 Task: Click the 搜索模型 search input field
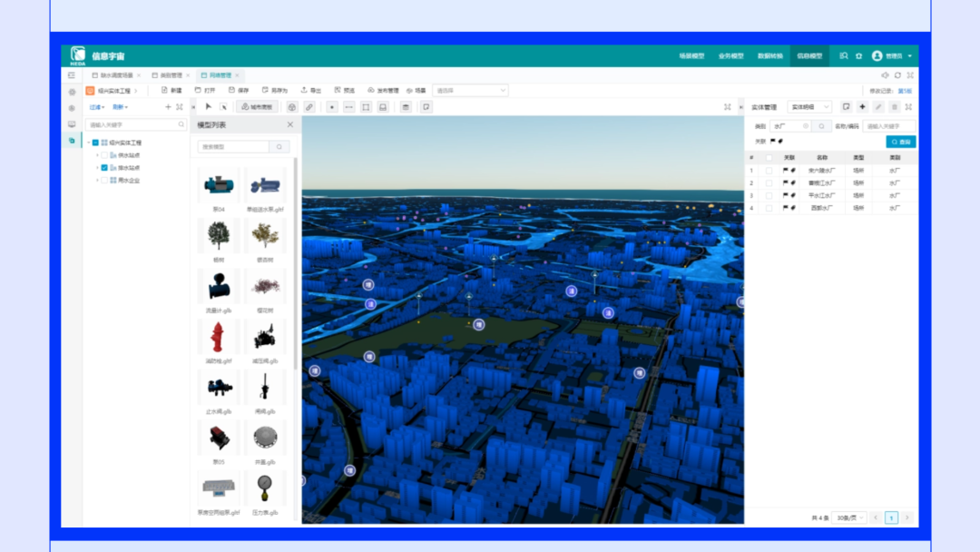pos(234,146)
